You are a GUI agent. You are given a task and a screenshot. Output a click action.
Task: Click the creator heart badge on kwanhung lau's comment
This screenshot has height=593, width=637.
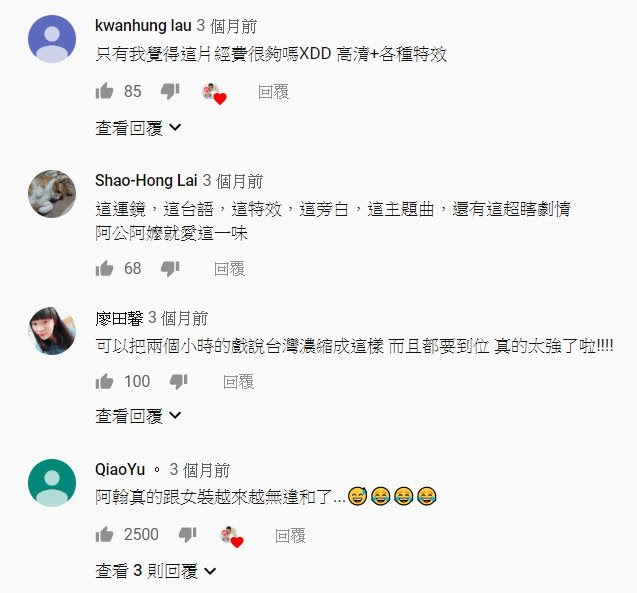coord(214,93)
